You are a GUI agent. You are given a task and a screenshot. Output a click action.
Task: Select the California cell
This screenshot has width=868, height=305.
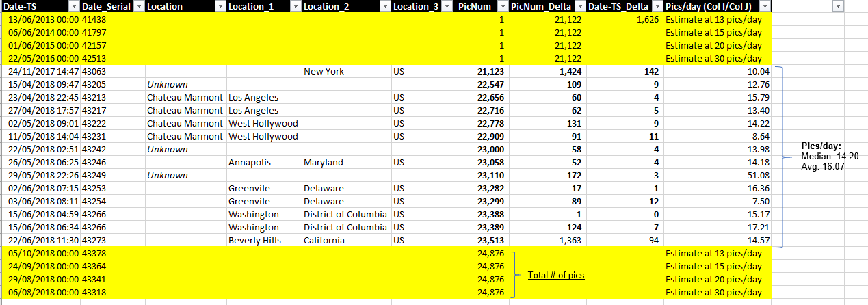[346, 241]
